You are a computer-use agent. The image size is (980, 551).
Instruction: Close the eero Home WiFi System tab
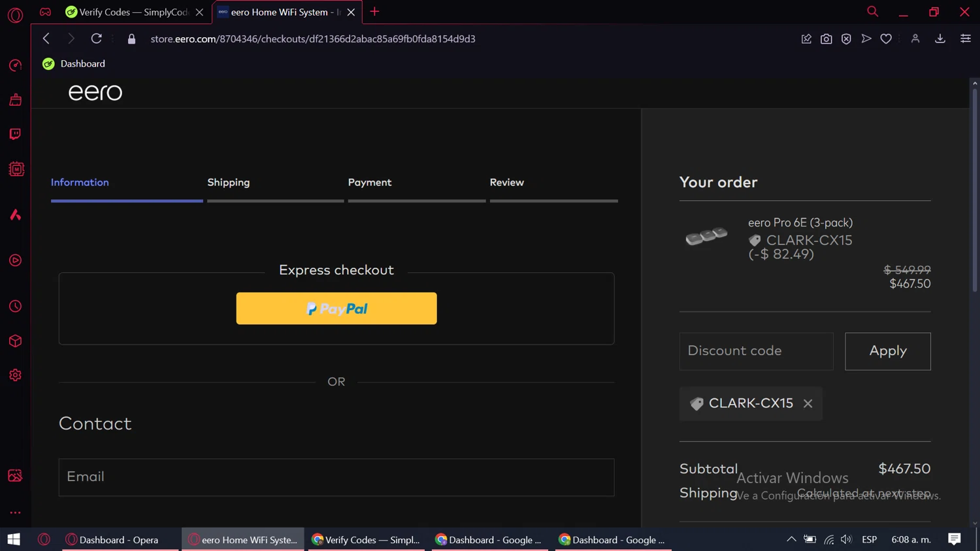tap(351, 12)
